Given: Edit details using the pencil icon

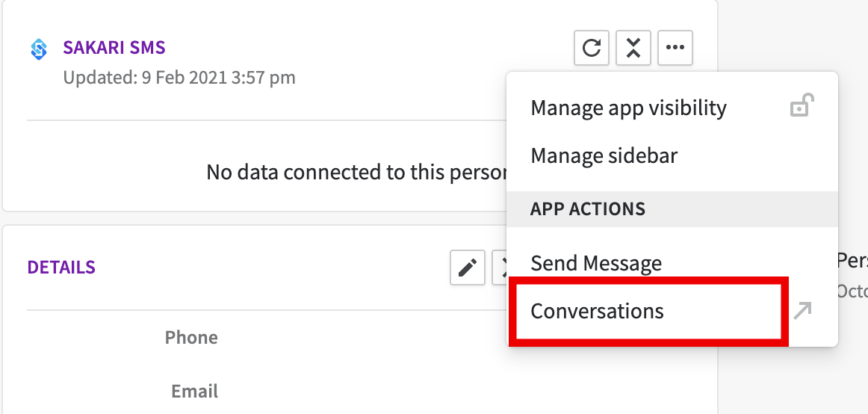Looking at the screenshot, I should tap(468, 268).
